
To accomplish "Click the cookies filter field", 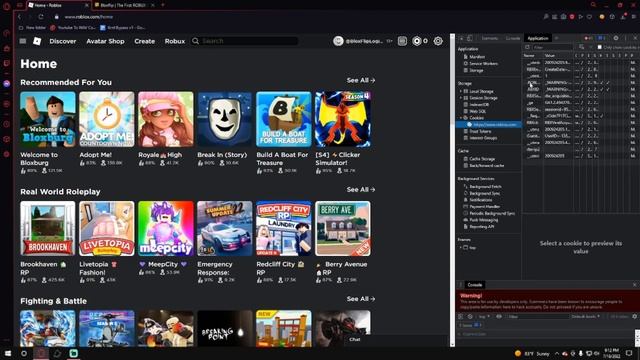I will click(x=553, y=47).
